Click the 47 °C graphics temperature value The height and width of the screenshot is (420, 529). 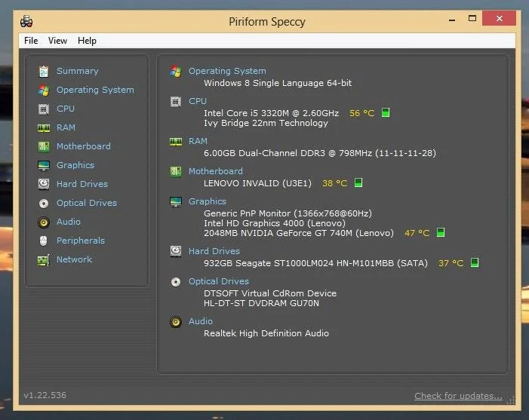[x=417, y=233]
